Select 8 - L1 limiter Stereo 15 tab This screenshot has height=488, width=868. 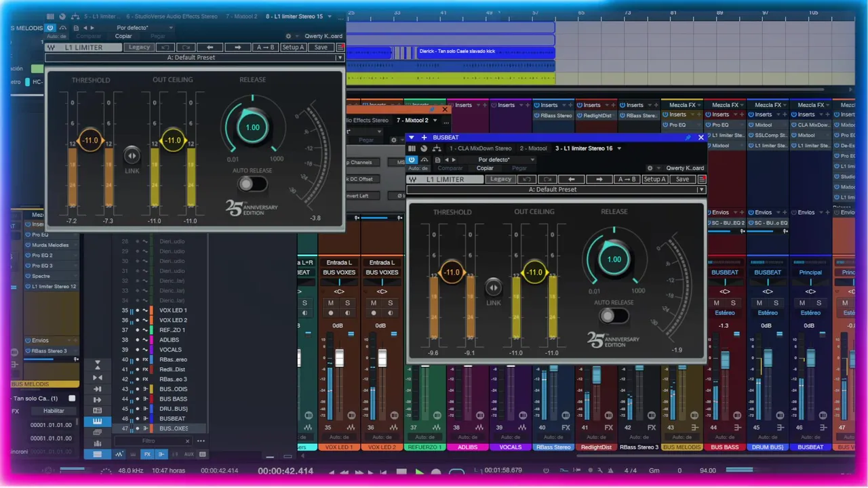tap(294, 16)
